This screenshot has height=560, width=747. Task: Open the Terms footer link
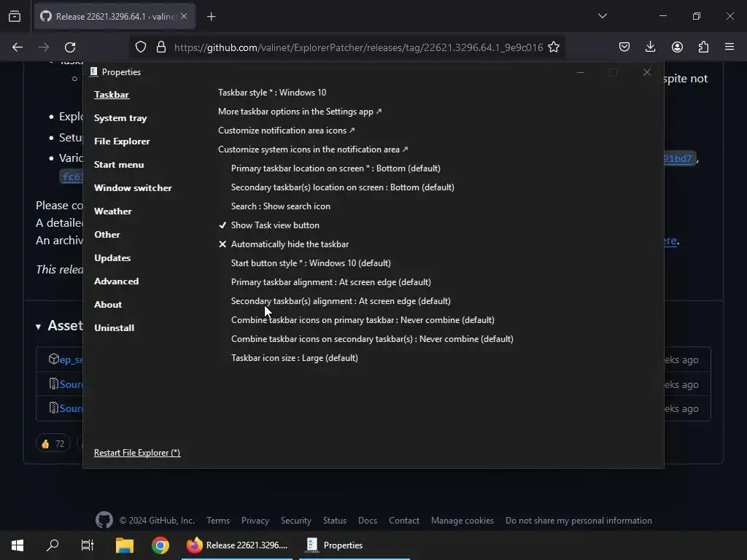coord(217,521)
